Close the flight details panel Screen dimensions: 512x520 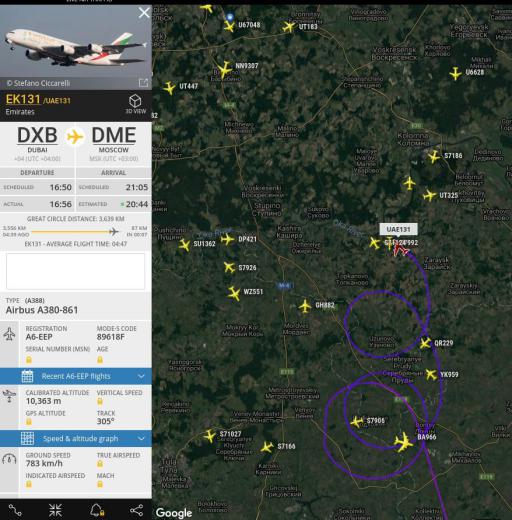pyautogui.click(x=144, y=13)
